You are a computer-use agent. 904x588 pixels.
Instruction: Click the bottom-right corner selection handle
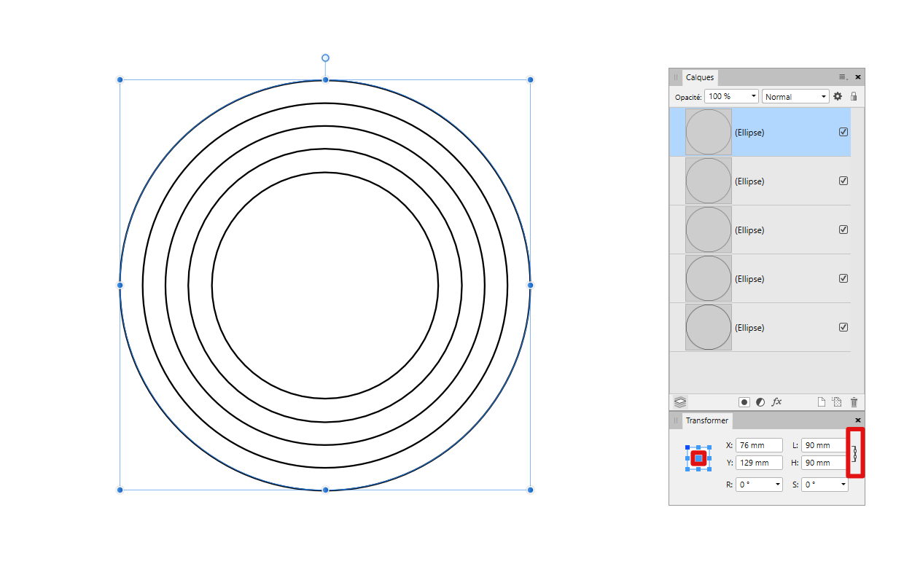click(x=530, y=490)
